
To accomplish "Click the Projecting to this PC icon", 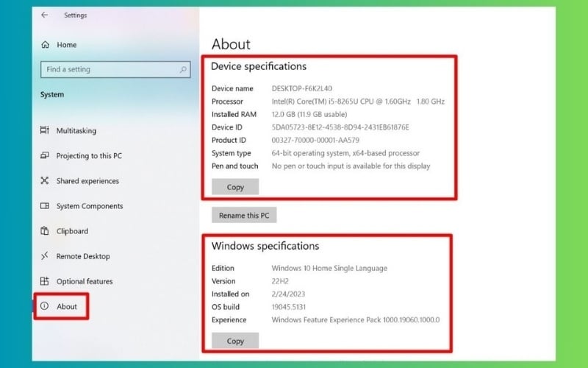I will 45,155.
